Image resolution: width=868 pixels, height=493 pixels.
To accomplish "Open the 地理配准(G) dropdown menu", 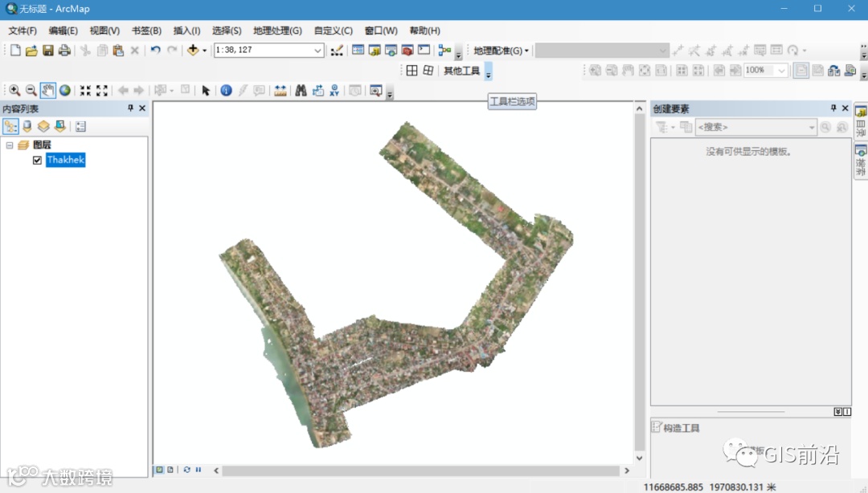I will click(x=501, y=51).
